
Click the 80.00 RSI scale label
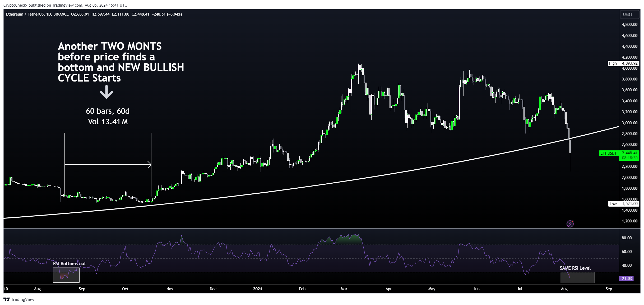627,238
